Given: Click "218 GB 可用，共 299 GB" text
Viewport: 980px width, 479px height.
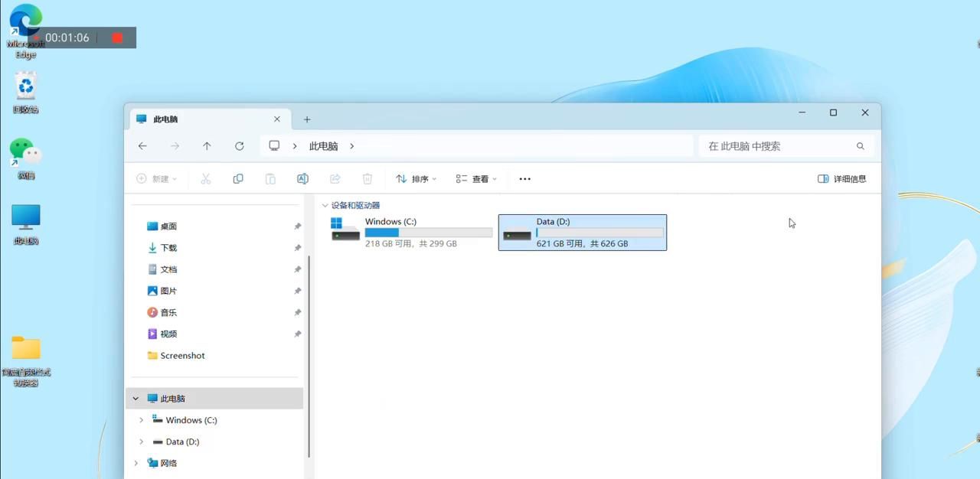Looking at the screenshot, I should pos(411,244).
